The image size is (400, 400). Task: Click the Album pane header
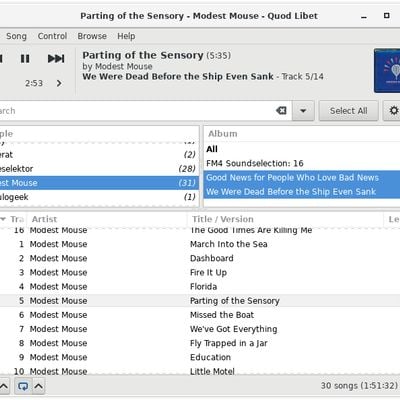[302, 134]
